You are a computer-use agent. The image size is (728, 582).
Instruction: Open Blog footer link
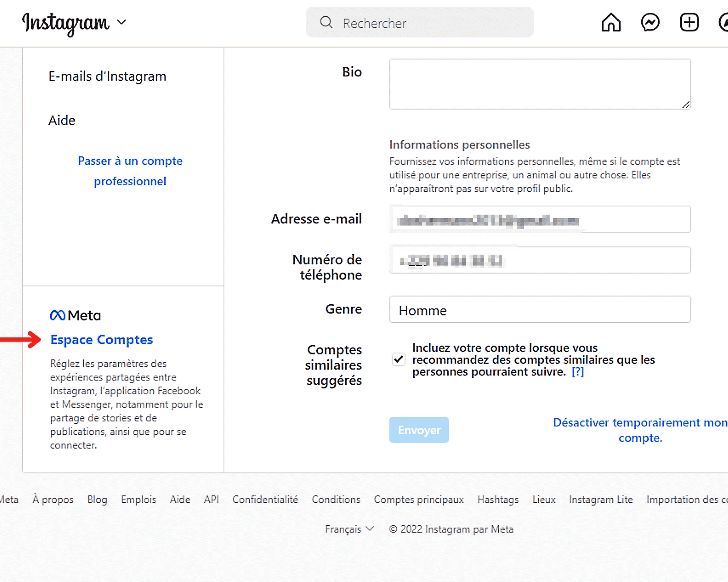coord(97,499)
